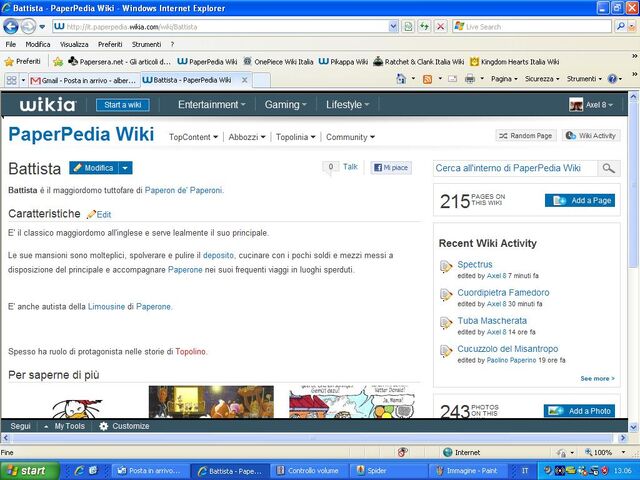Click the Preferiti star favorites icon
Image resolution: width=640 pixels, height=480 pixels.
[9, 62]
